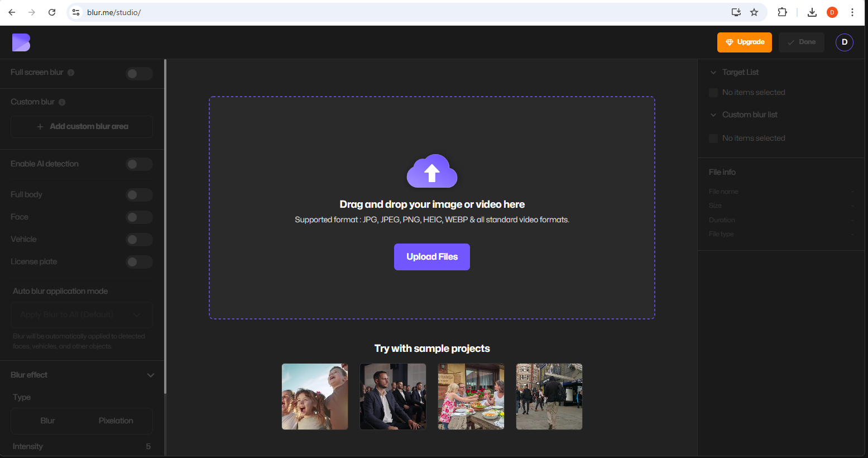
Task: Click the orange Upgrade button
Action: 744,42
